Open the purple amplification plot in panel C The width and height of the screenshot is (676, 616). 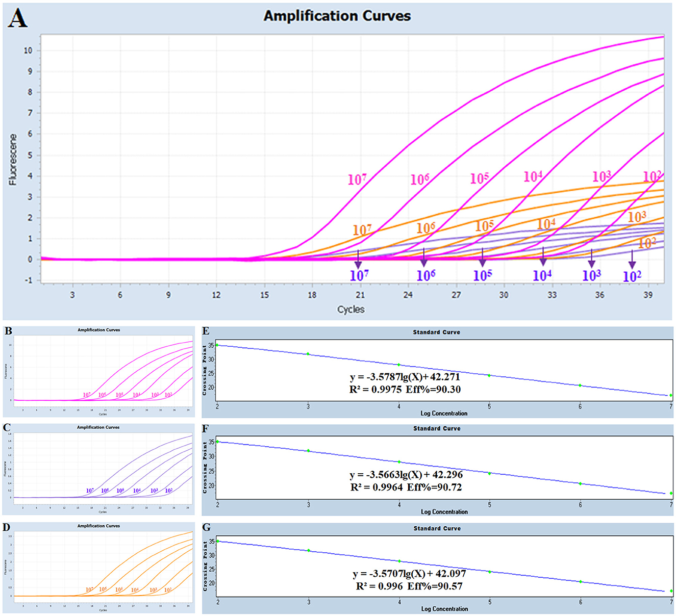pos(103,469)
